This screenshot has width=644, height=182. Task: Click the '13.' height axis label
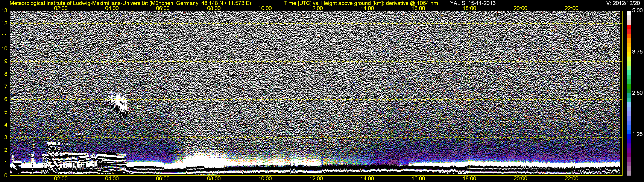pos(5,11)
